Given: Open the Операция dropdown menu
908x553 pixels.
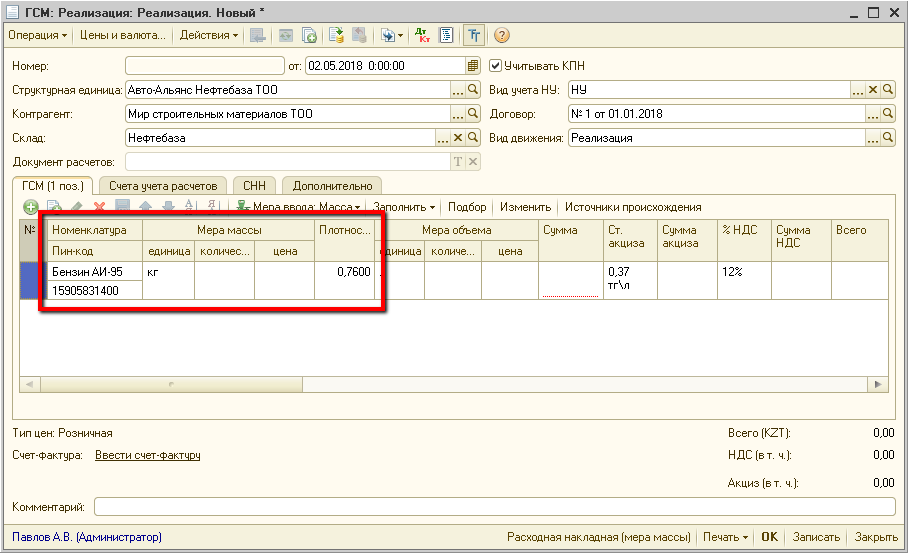Looking at the screenshot, I should pos(37,35).
